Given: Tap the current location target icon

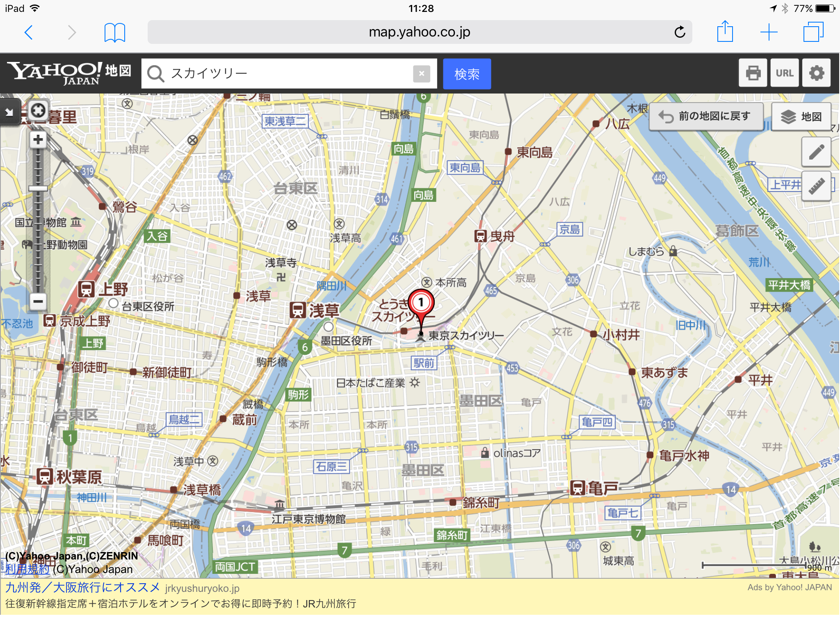Looking at the screenshot, I should tap(38, 110).
